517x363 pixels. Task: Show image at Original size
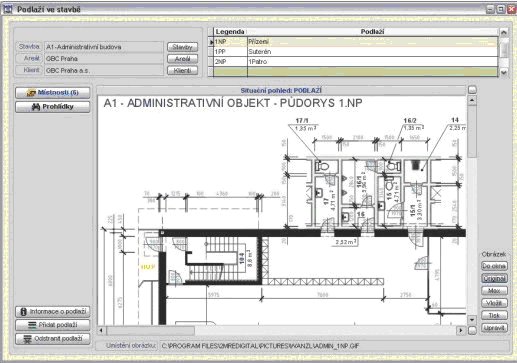click(x=494, y=278)
